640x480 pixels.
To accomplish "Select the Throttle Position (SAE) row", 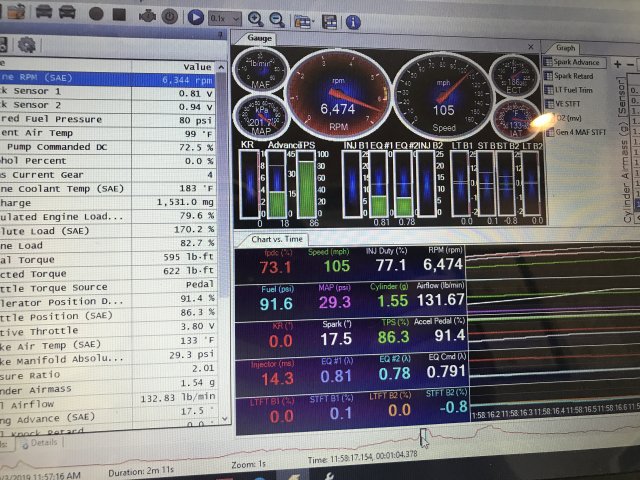I will pyautogui.click(x=108, y=315).
